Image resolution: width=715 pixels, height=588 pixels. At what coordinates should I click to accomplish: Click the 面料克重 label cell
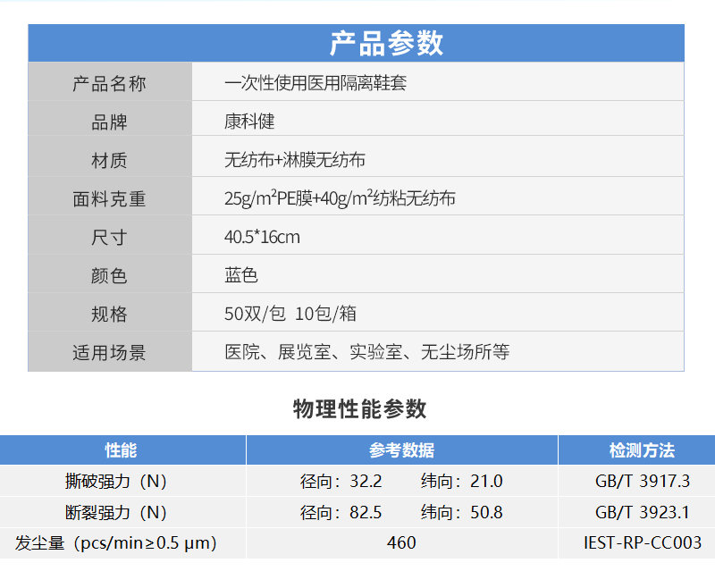pos(109,198)
